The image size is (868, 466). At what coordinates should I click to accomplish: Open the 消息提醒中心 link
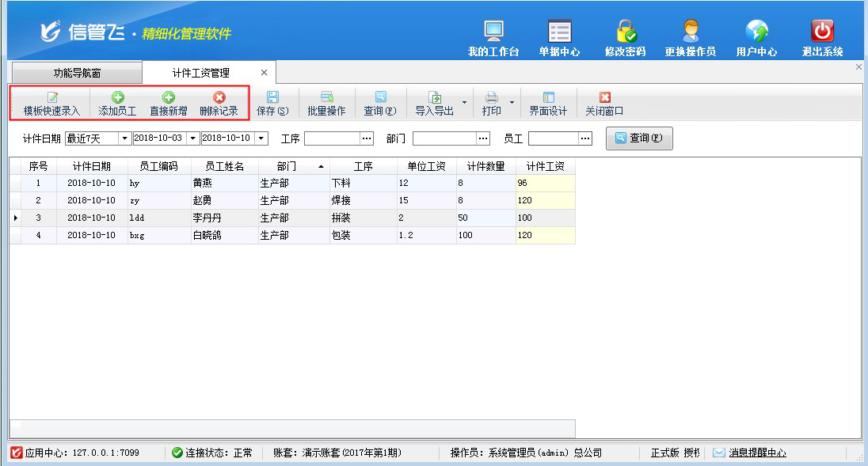pos(757,453)
